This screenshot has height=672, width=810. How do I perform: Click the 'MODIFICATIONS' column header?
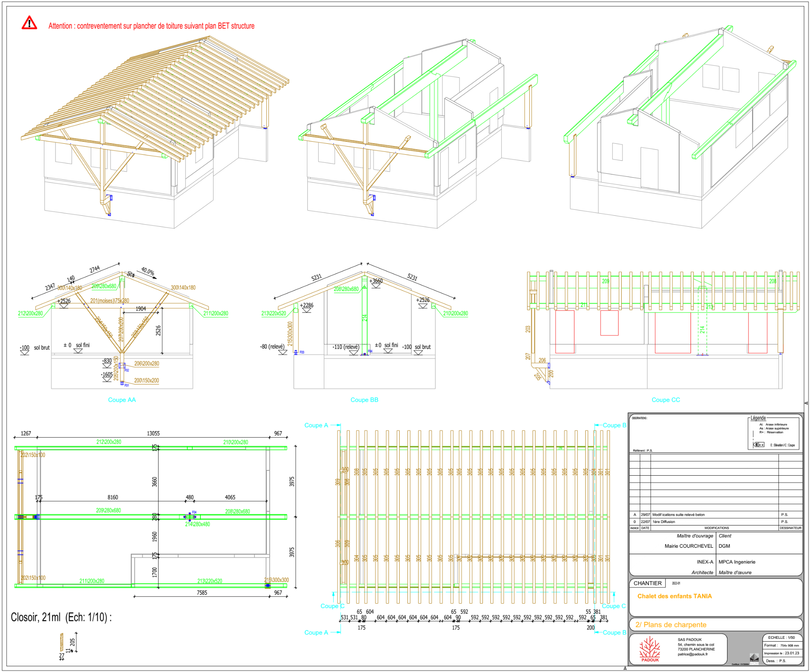click(716, 528)
